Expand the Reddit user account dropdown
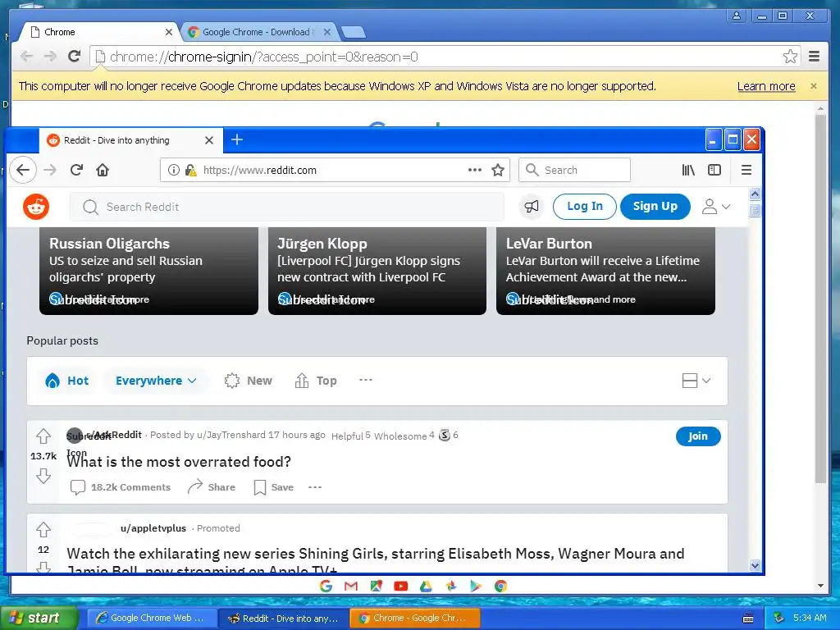 tap(716, 207)
